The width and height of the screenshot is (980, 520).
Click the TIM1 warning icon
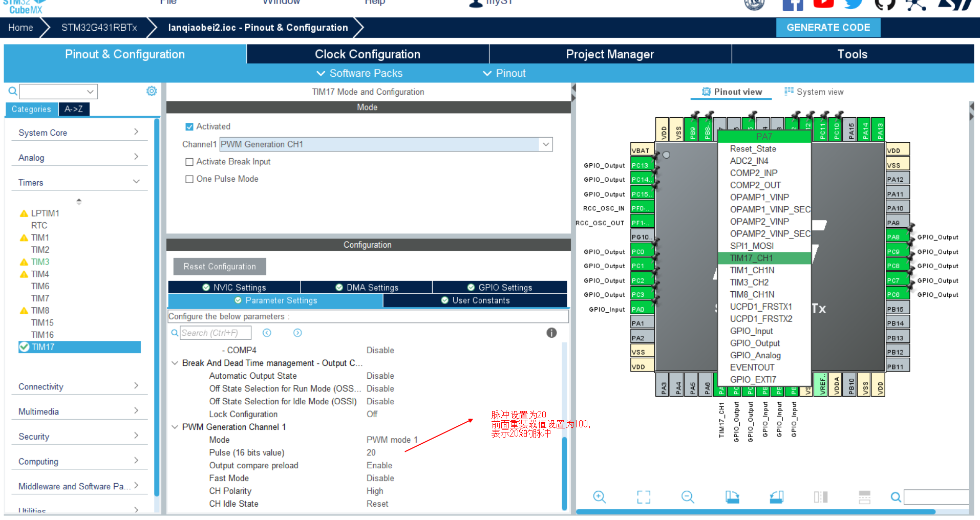[x=24, y=237]
